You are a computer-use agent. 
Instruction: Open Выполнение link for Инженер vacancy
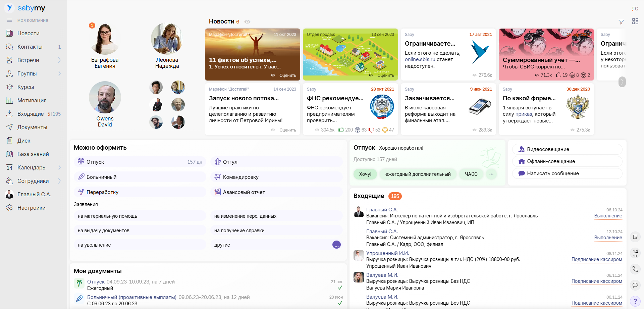(x=608, y=216)
